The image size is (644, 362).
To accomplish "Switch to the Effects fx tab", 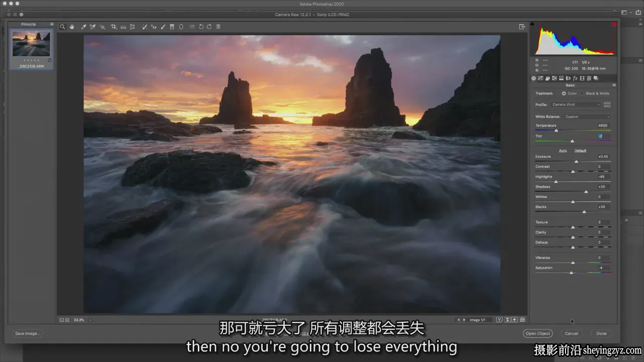I will point(575,78).
